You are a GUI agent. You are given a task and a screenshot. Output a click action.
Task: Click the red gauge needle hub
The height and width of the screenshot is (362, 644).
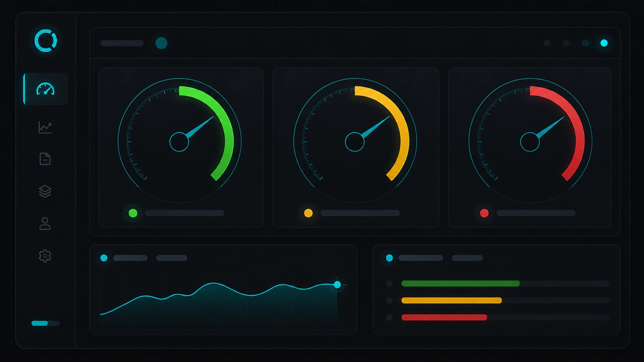530,142
